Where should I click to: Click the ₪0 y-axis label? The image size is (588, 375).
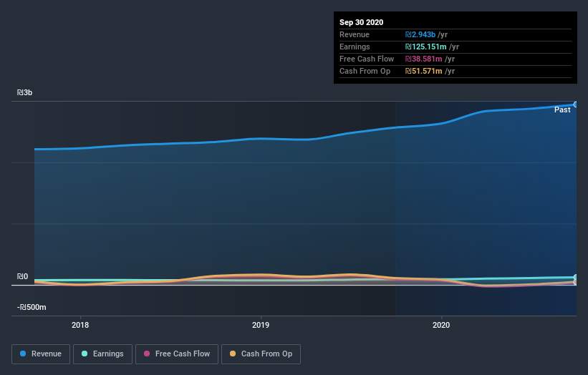click(x=22, y=276)
